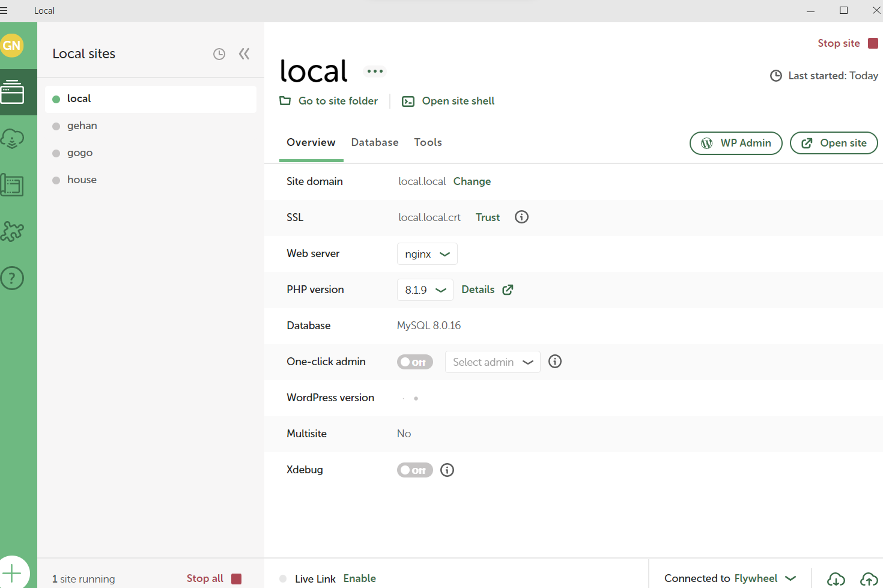The image size is (883, 588).
Task: Open the Add-ons puzzle icon
Action: [x=13, y=231]
